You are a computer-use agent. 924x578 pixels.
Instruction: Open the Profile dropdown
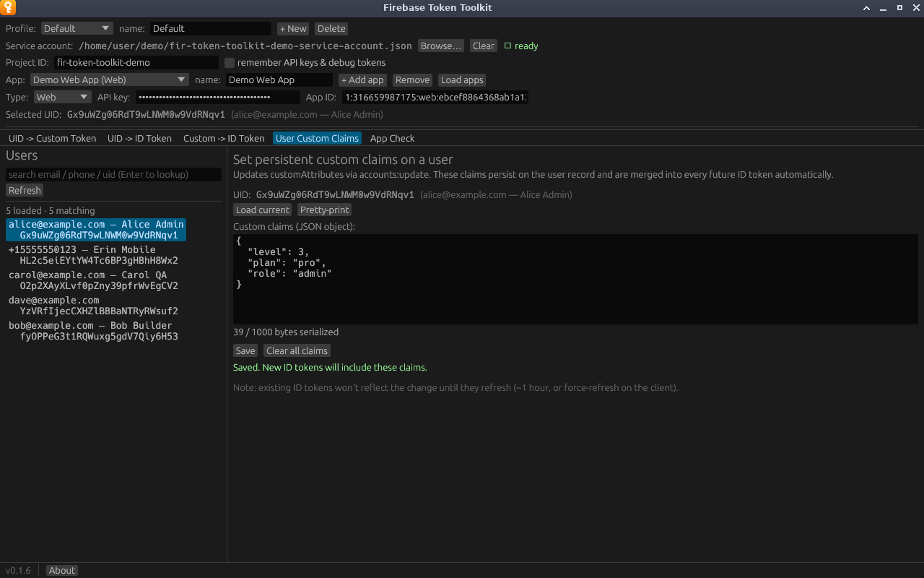pyautogui.click(x=77, y=29)
